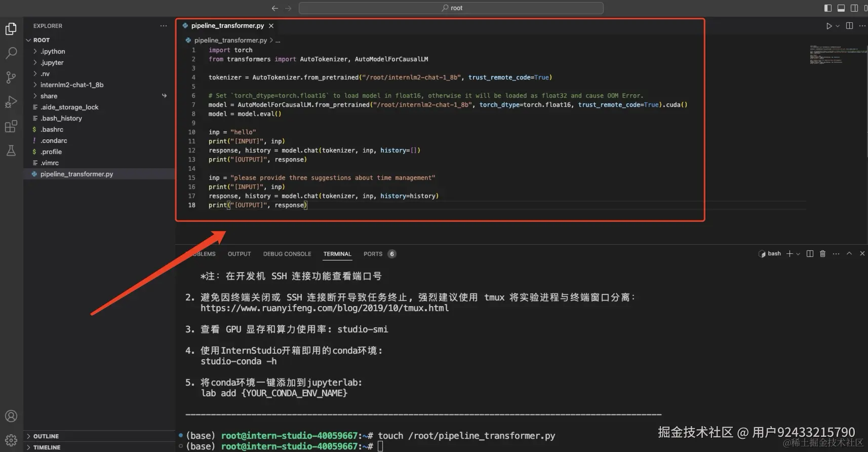Switch to the DEBUG CONSOLE tab
The image size is (868, 452).
[x=287, y=254]
